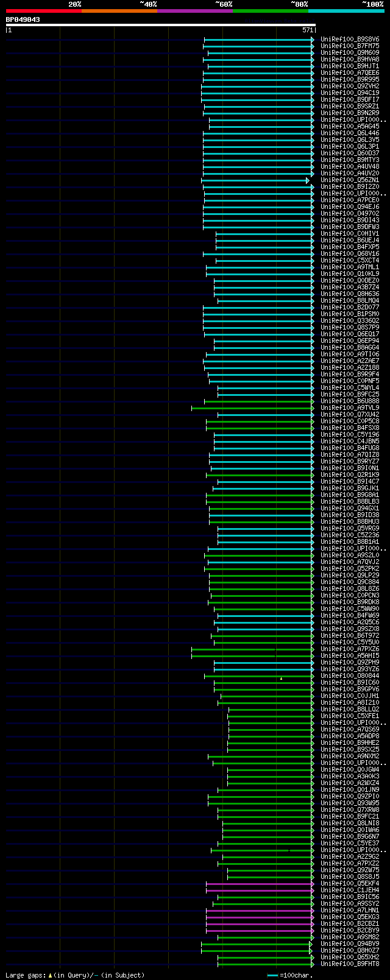The image size is (390, 980).
Task: Click UniRef100_A5AG45 label
Action: tap(350, 126)
